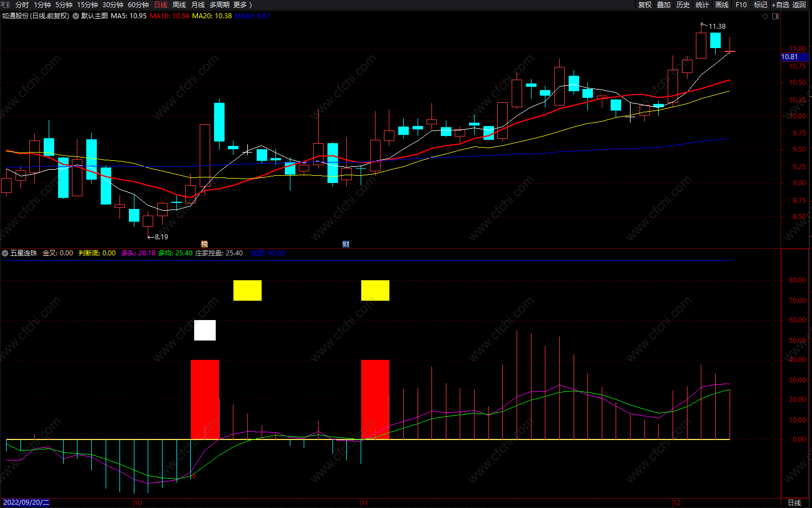Open the 多周期 multi-period view
The height and width of the screenshot is (508, 812).
220,5
